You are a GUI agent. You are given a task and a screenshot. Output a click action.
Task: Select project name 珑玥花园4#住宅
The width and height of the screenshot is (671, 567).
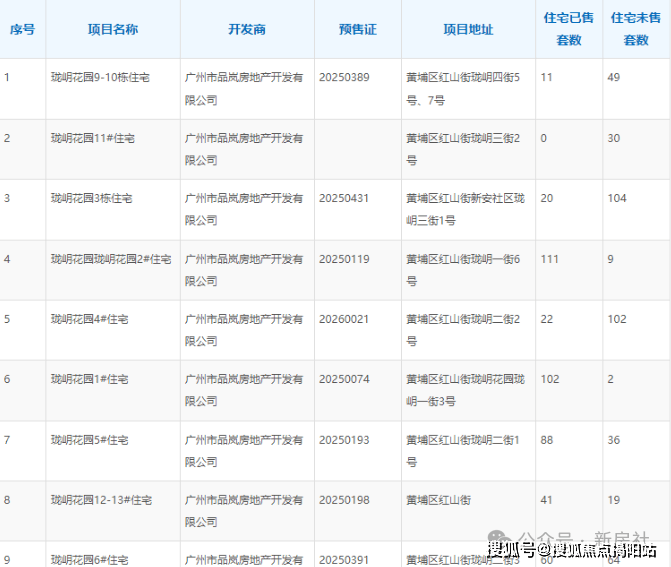tap(89, 319)
